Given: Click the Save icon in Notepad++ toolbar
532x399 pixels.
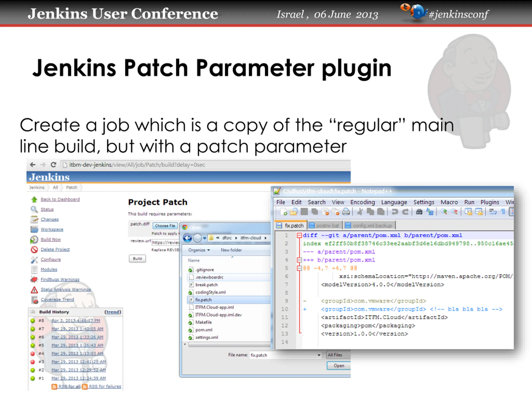Looking at the screenshot, I should [304, 212].
